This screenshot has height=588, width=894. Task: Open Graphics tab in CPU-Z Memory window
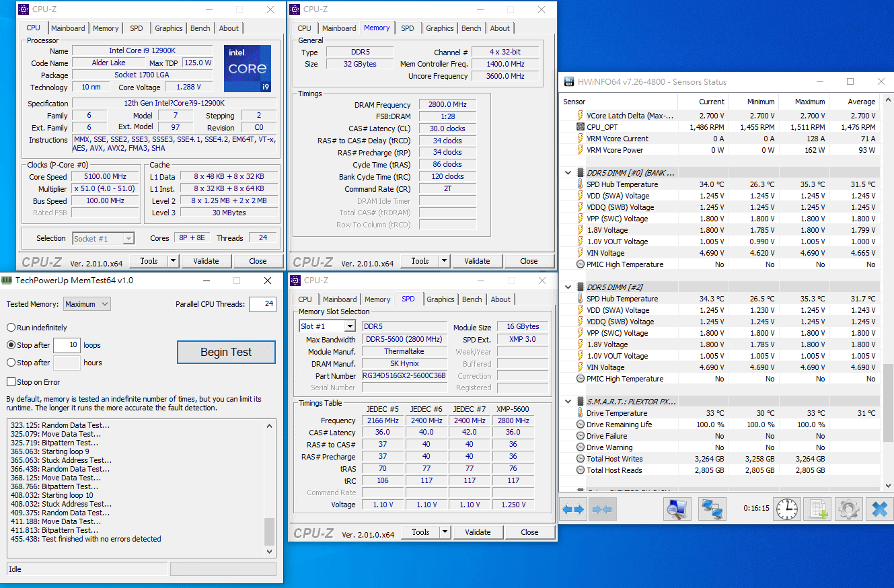click(x=440, y=28)
